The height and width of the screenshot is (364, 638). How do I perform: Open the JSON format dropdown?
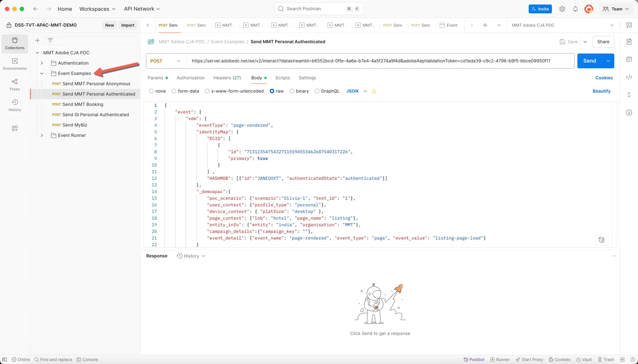pyautogui.click(x=357, y=91)
